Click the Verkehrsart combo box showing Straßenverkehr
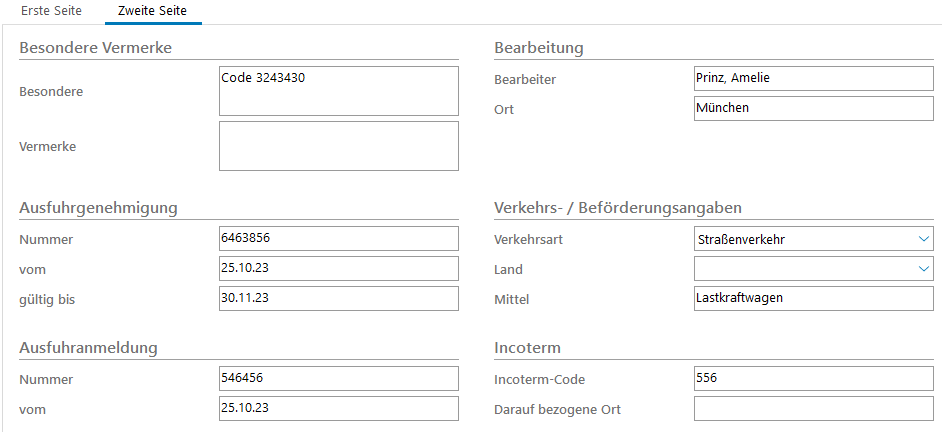942x432 pixels. [800, 239]
